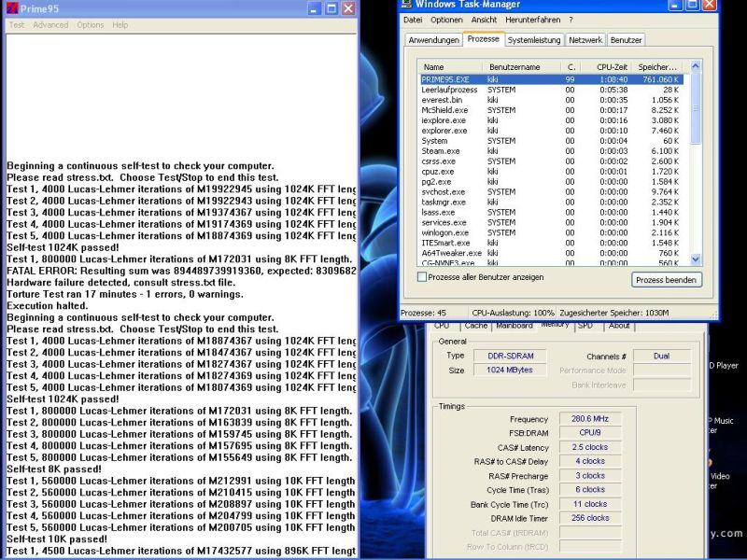Select the A64Tweaker.exe process row

pyautogui.click(x=551, y=253)
